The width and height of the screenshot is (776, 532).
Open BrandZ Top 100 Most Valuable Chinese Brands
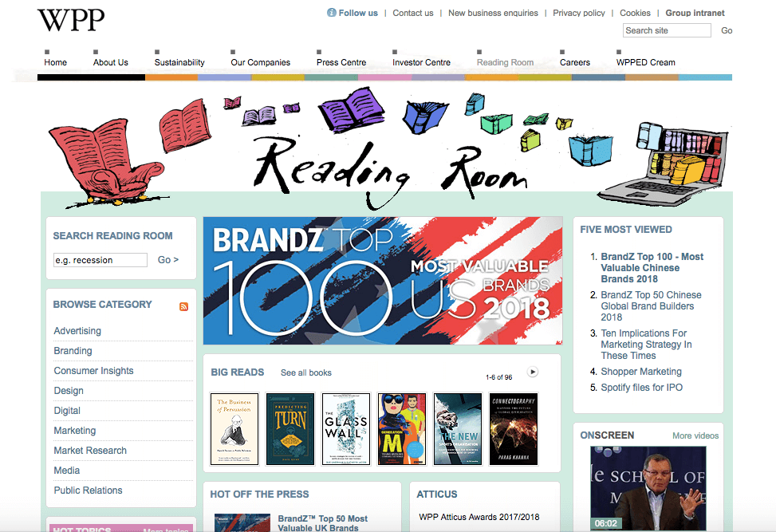[652, 268]
